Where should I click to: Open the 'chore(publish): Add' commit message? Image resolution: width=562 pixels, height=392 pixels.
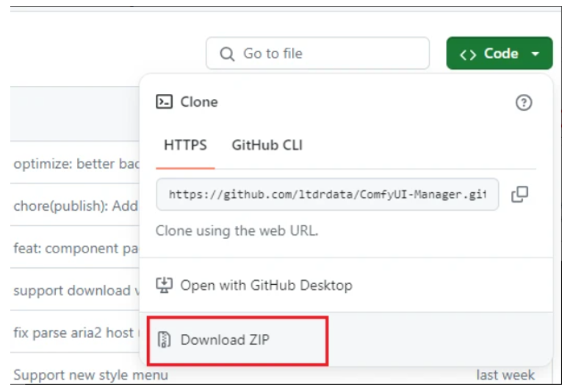pos(76,206)
